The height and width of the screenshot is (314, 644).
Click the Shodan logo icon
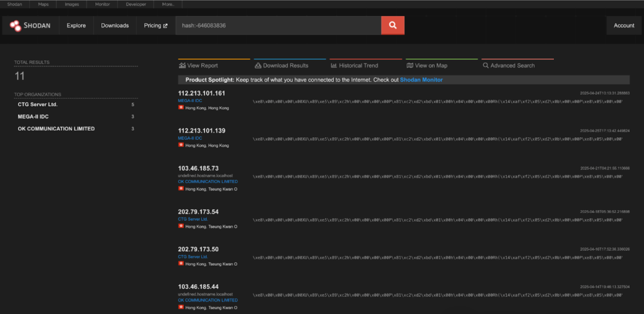(x=15, y=26)
